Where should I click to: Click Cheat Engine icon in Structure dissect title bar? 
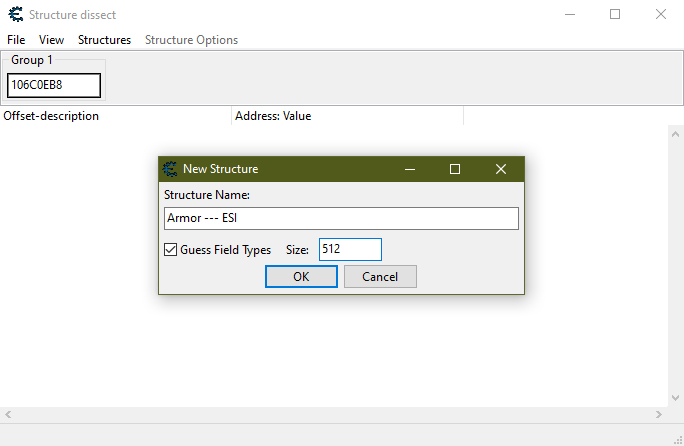(x=15, y=15)
